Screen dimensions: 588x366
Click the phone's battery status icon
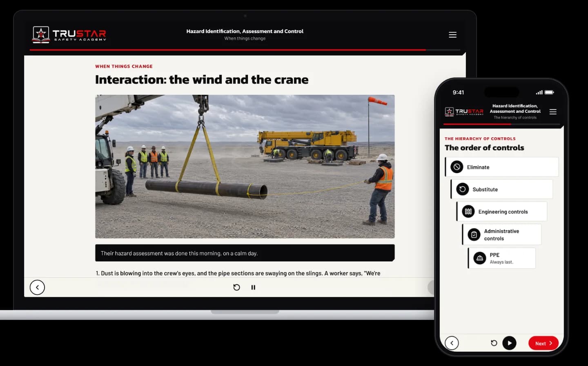point(549,92)
